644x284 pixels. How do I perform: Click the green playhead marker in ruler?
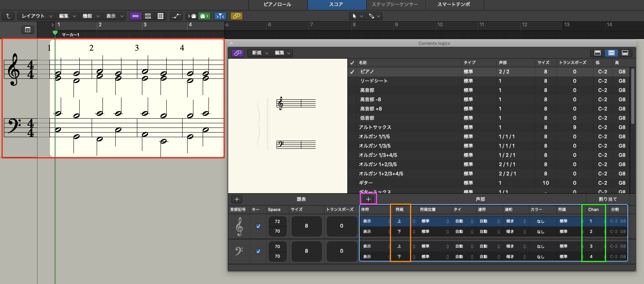pos(55,33)
